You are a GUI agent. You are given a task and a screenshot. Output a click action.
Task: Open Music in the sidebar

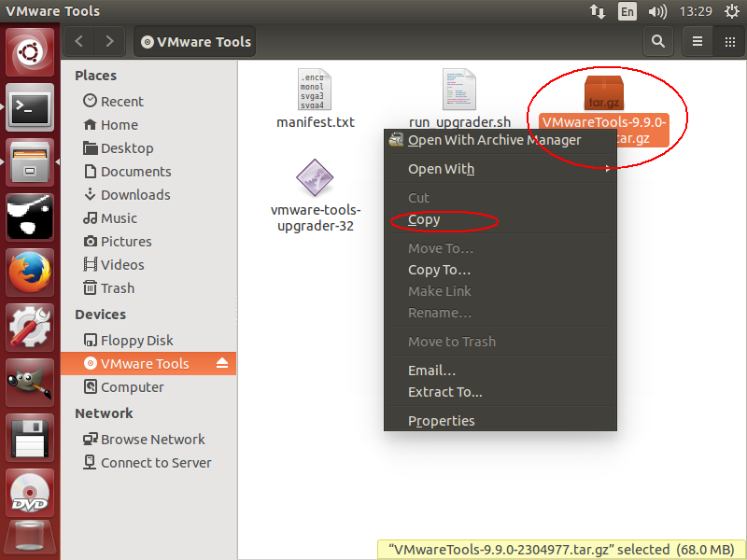pyautogui.click(x=148, y=218)
